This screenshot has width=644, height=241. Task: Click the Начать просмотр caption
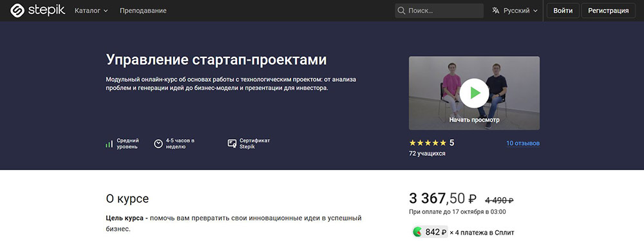(474, 120)
